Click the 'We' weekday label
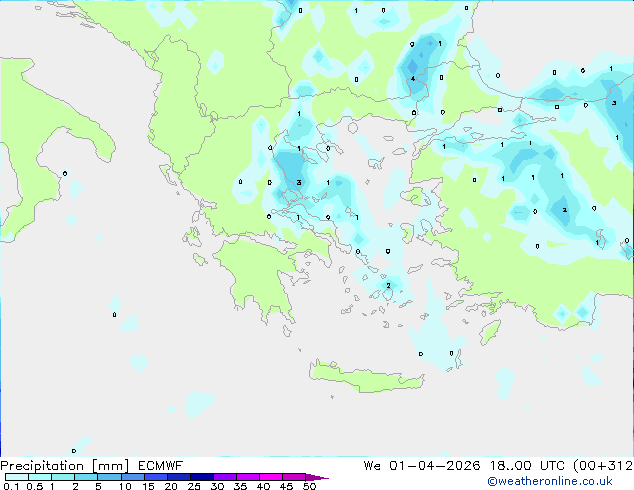This screenshot has width=634, height=490. click(372, 466)
